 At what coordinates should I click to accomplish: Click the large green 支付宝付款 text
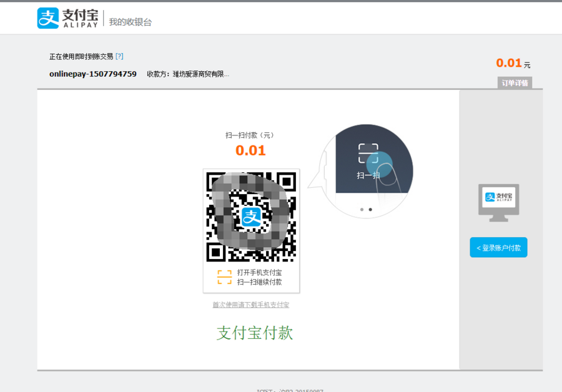[255, 333]
